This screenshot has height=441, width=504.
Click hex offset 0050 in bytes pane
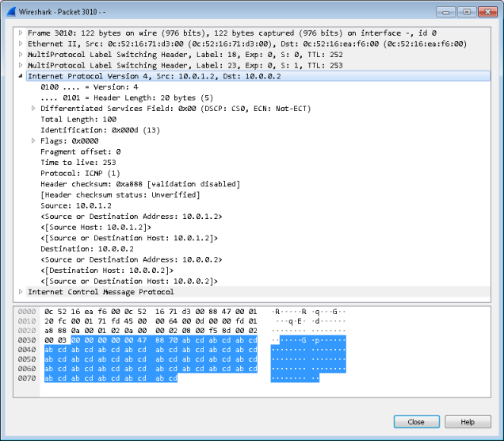(27, 359)
